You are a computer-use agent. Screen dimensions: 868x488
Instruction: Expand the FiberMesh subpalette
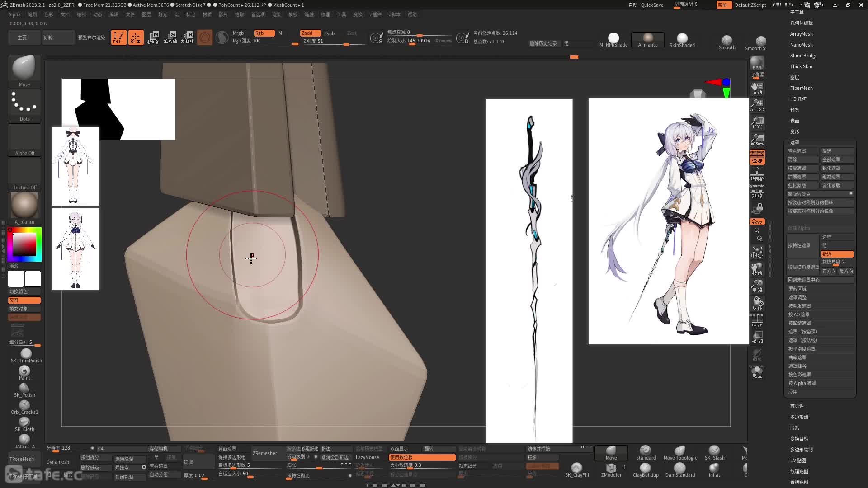click(801, 88)
